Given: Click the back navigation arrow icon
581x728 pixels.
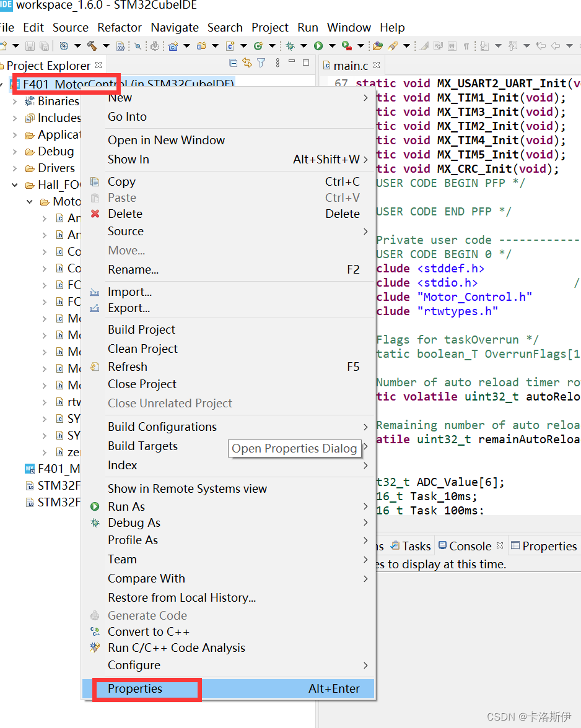Looking at the screenshot, I should point(556,46).
